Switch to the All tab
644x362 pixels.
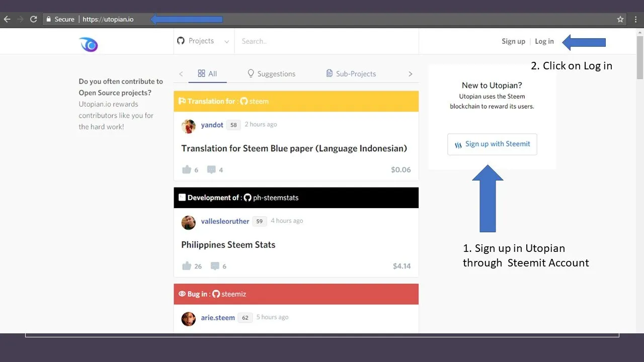(207, 73)
